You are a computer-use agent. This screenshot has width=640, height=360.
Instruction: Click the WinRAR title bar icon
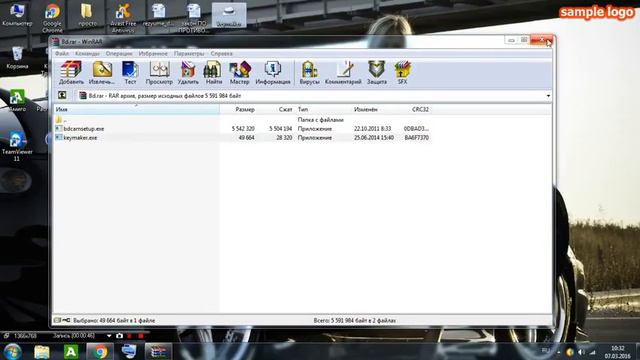tap(56, 42)
